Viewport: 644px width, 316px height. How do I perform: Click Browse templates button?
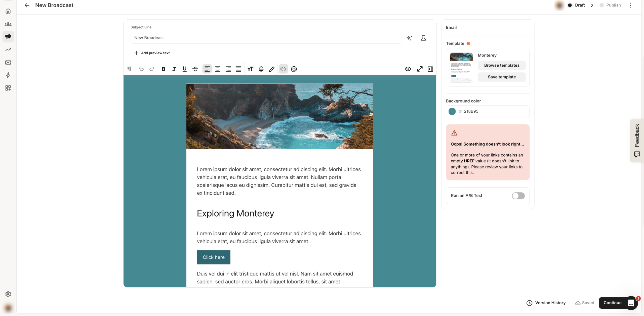502,65
